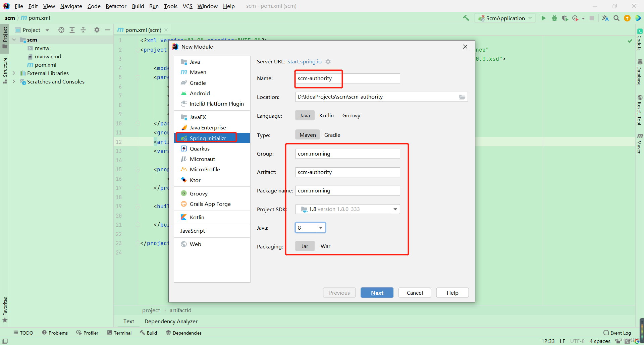Screen dimensions: 644x345
Task: Click the Select Opened File target icon
Action: click(x=61, y=30)
